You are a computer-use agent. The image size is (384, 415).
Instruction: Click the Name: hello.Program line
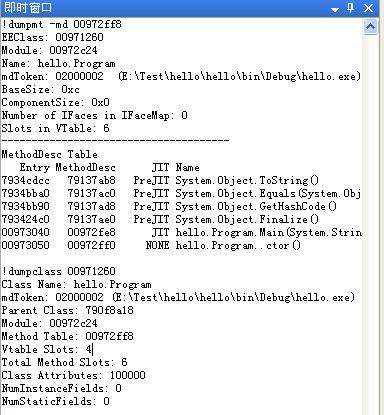pyautogui.click(x=59, y=63)
